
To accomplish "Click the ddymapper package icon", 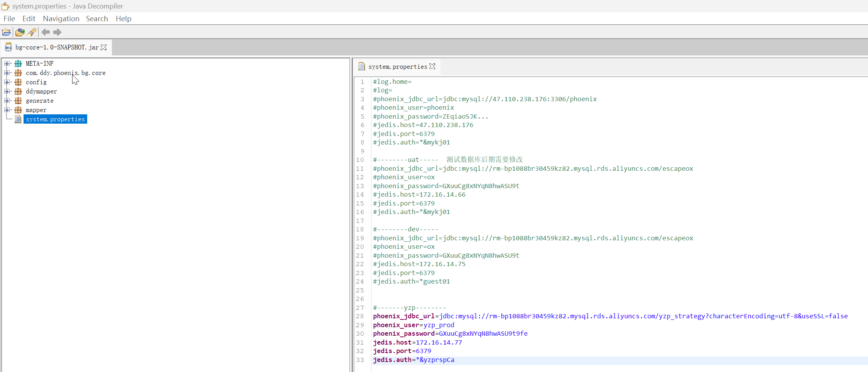I will pos(18,91).
